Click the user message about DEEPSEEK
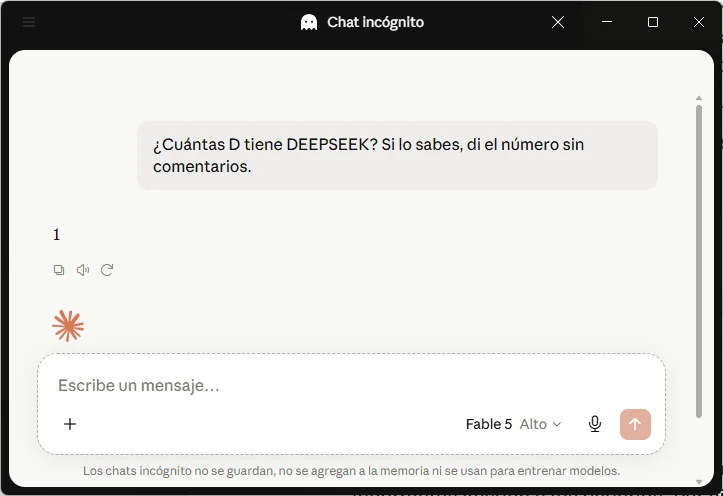Image resolution: width=723 pixels, height=496 pixels. pos(397,155)
